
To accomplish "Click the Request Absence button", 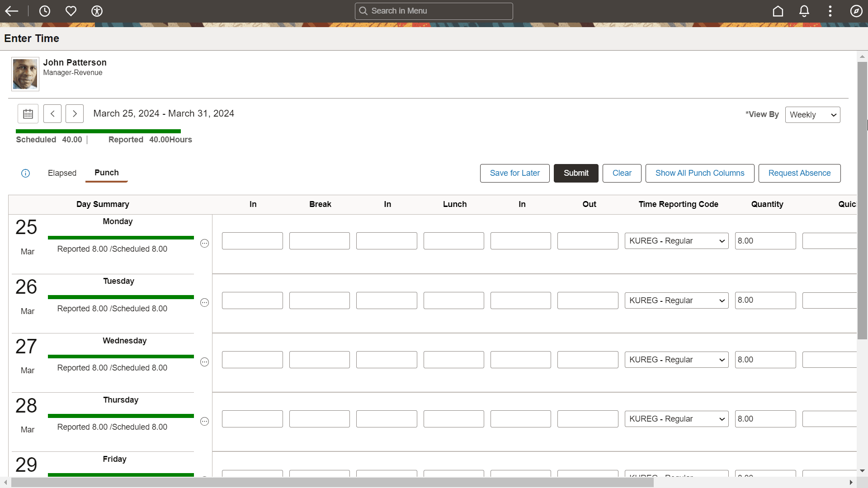I will [799, 173].
